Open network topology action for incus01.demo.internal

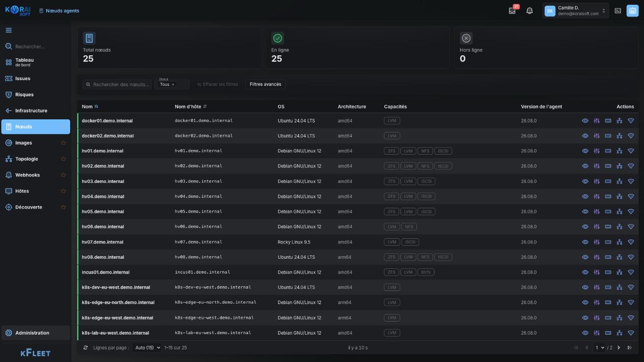coord(619,272)
